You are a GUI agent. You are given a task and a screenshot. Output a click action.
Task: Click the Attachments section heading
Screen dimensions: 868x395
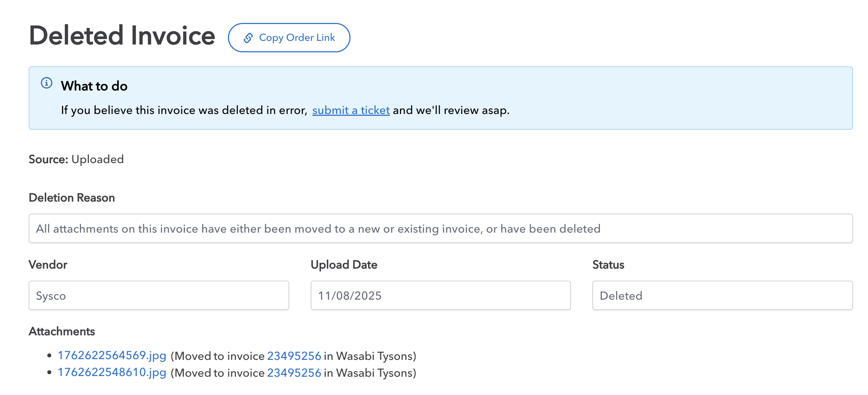(62, 331)
